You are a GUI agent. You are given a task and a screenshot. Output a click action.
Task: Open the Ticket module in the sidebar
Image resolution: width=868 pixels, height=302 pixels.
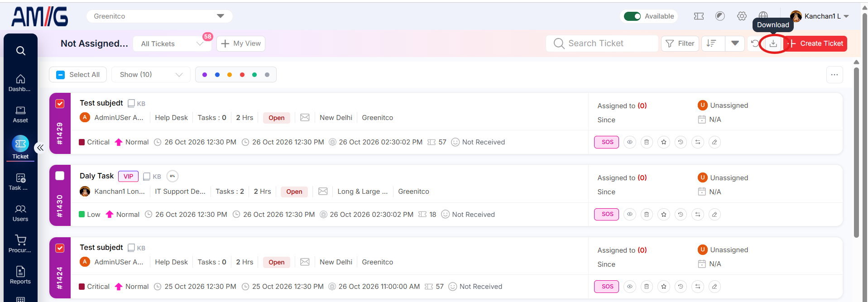pos(20,148)
